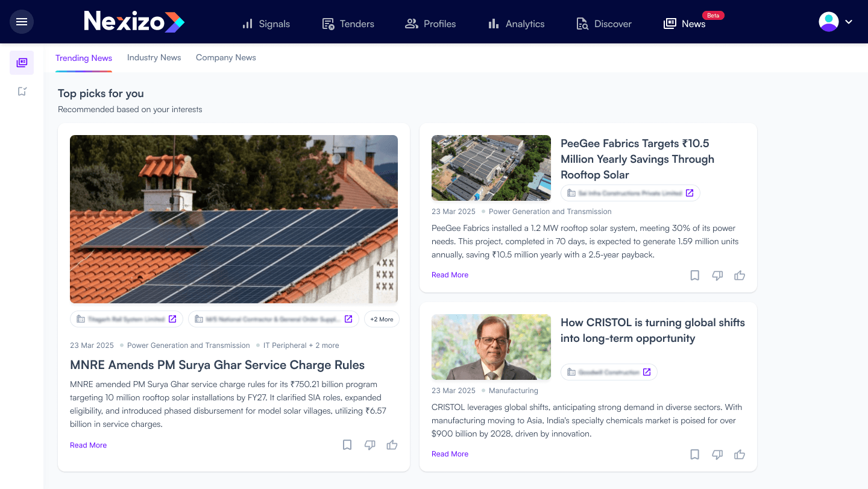Click the user profile avatar
The height and width of the screenshot is (489, 868).
[829, 22]
